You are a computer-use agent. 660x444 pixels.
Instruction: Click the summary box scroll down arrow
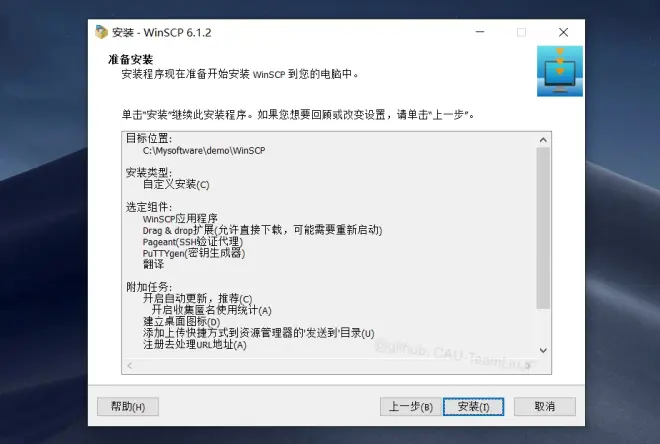click(543, 350)
